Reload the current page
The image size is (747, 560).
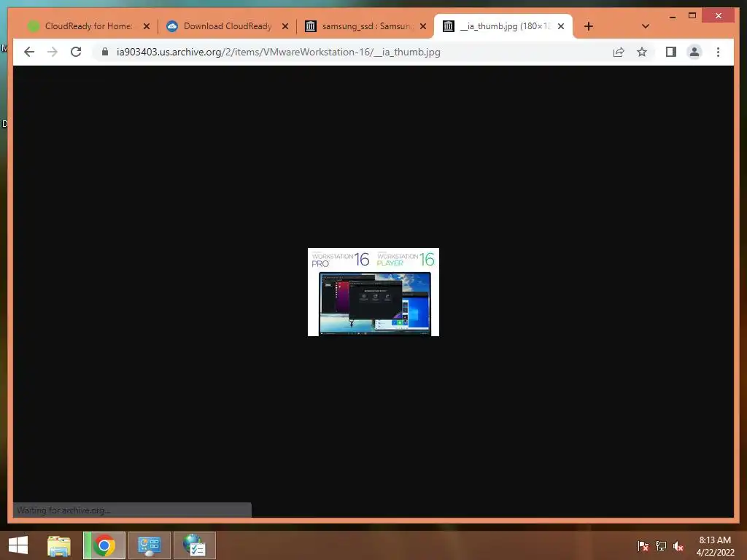[x=76, y=52]
